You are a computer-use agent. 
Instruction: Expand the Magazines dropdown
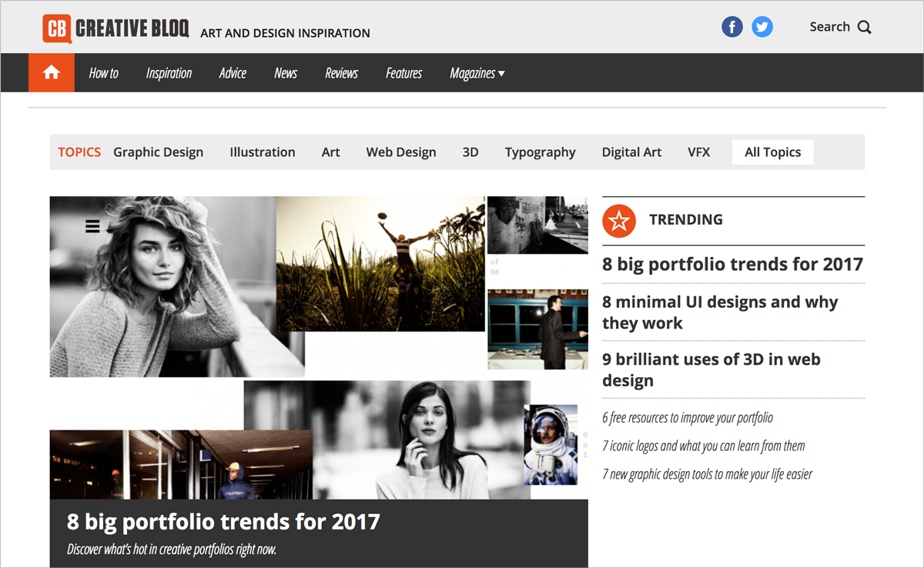(x=477, y=72)
